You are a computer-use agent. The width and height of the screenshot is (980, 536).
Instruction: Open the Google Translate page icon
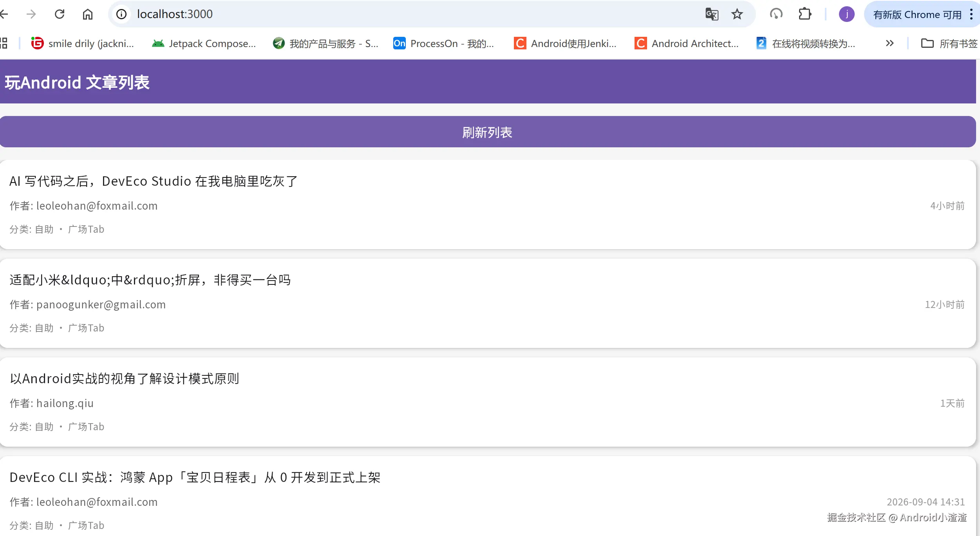[712, 14]
